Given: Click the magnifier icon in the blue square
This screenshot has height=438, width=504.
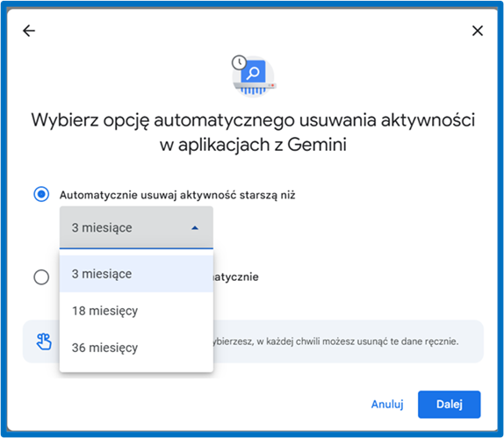Looking at the screenshot, I should coord(253,72).
